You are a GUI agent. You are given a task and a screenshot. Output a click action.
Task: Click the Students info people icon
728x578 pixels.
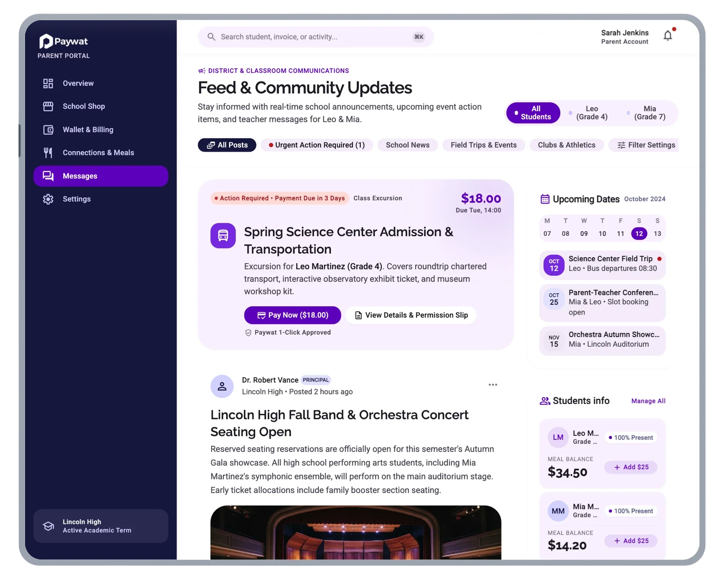[545, 401]
